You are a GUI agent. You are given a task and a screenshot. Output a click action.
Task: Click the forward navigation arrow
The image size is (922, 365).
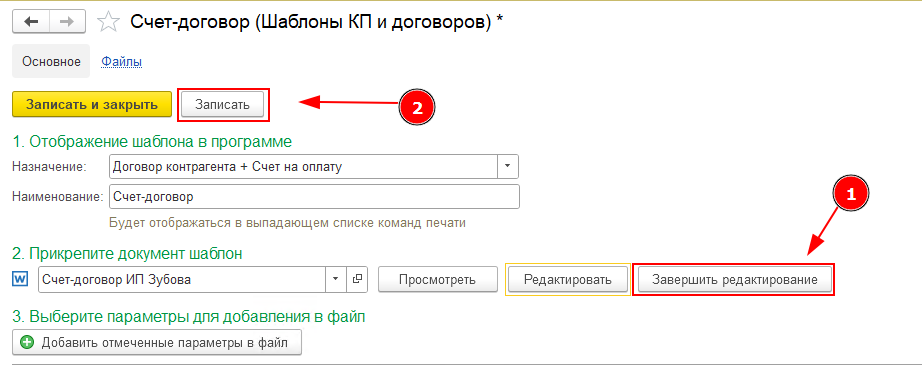68,22
